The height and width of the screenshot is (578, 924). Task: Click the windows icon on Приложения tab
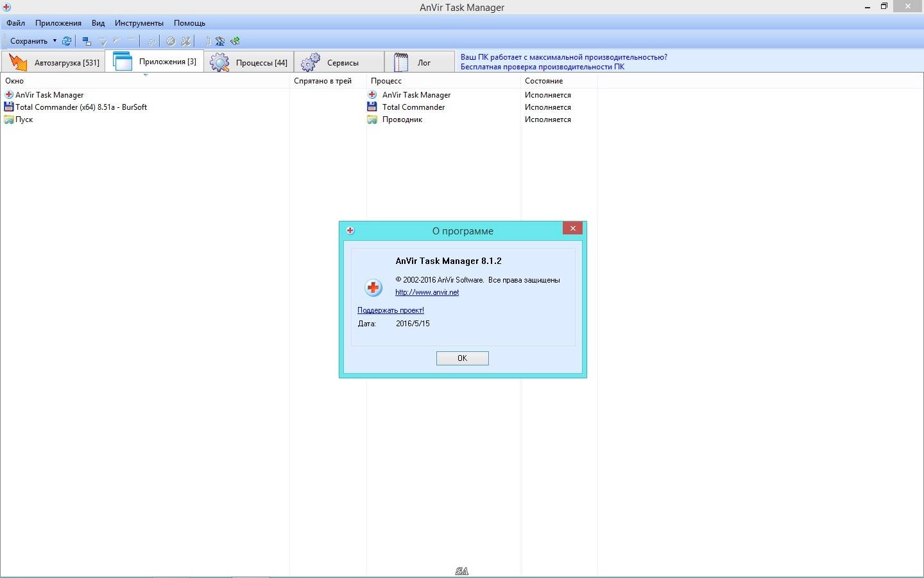pos(123,62)
